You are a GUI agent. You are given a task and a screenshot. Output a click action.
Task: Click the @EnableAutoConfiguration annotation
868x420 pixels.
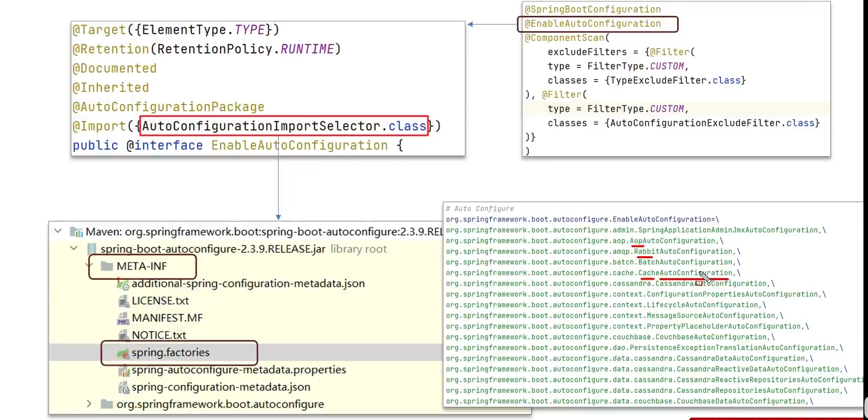592,23
